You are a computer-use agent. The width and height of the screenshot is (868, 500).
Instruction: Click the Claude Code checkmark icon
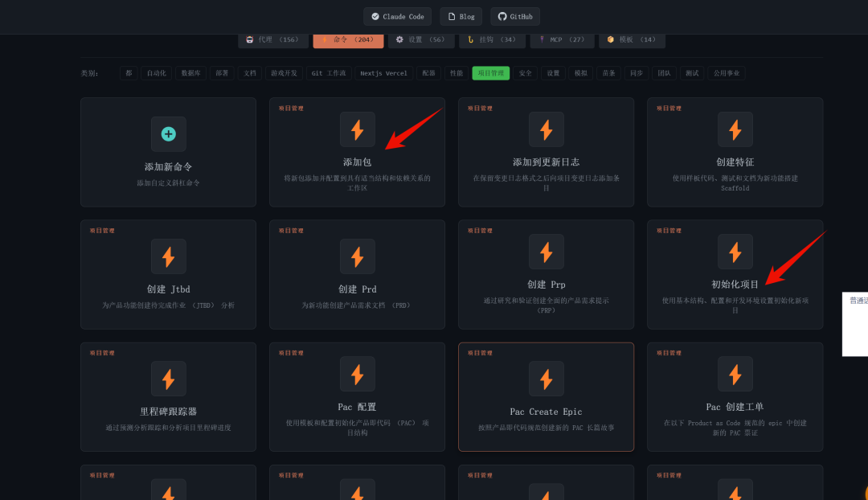click(375, 17)
